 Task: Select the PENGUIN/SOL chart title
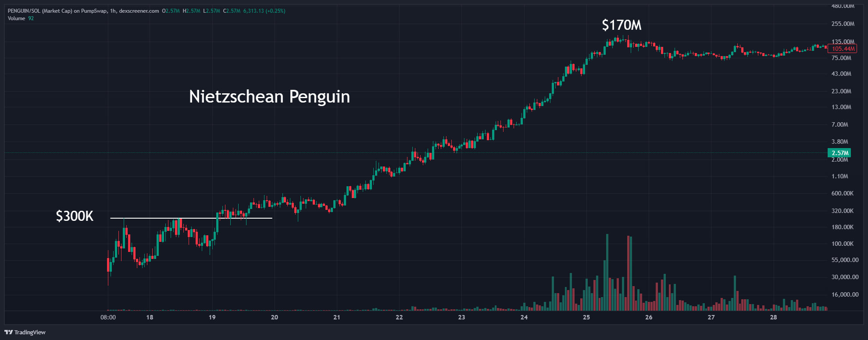click(83, 11)
